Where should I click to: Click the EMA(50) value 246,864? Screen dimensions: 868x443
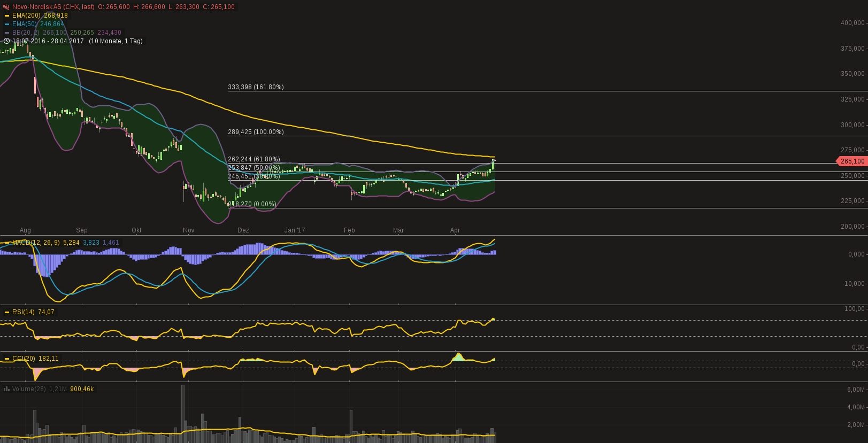[x=52, y=24]
